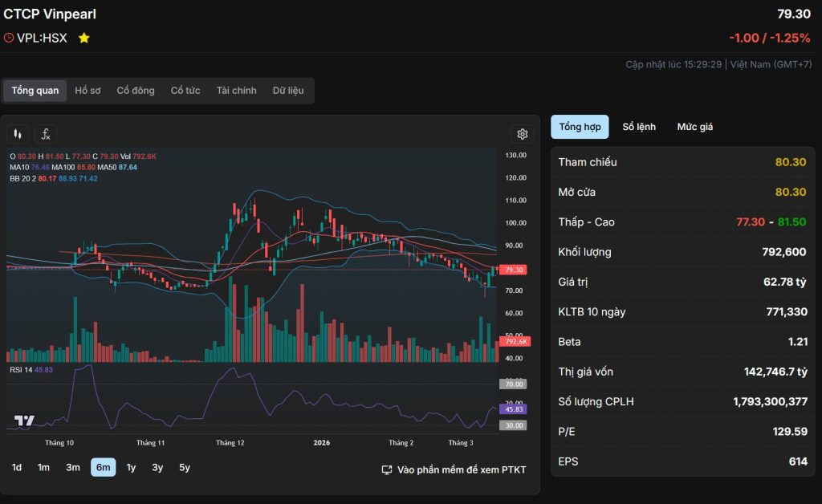822x504 pixels.
Task: Toggle the yellow favorite star for VPL
Action: coord(83,38)
